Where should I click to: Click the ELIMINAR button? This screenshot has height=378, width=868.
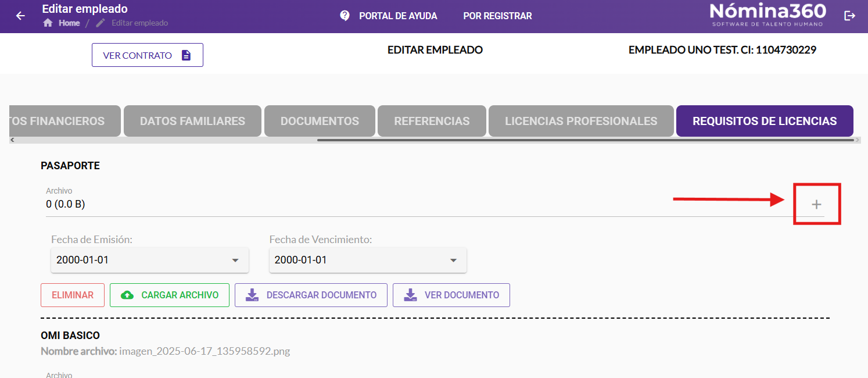(x=73, y=295)
